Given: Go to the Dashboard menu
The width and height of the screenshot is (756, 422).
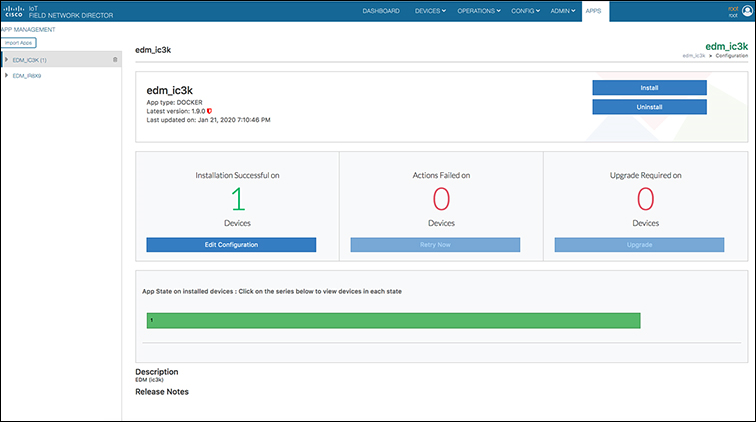Looking at the screenshot, I should tap(381, 11).
